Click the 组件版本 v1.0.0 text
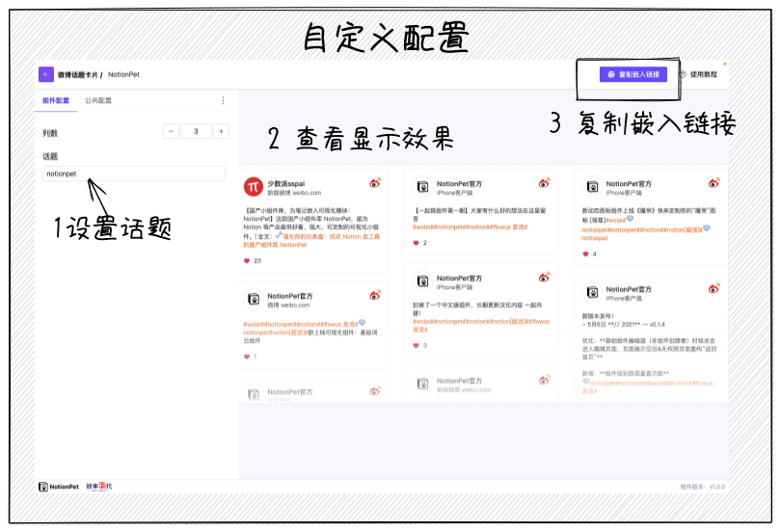Screen dimensions: 781x532 tap(702, 486)
